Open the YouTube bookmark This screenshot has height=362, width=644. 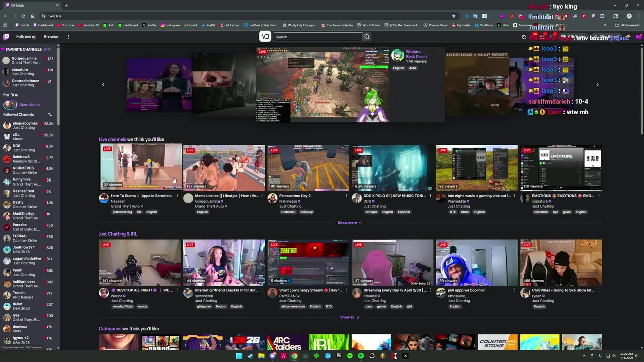click(65, 25)
